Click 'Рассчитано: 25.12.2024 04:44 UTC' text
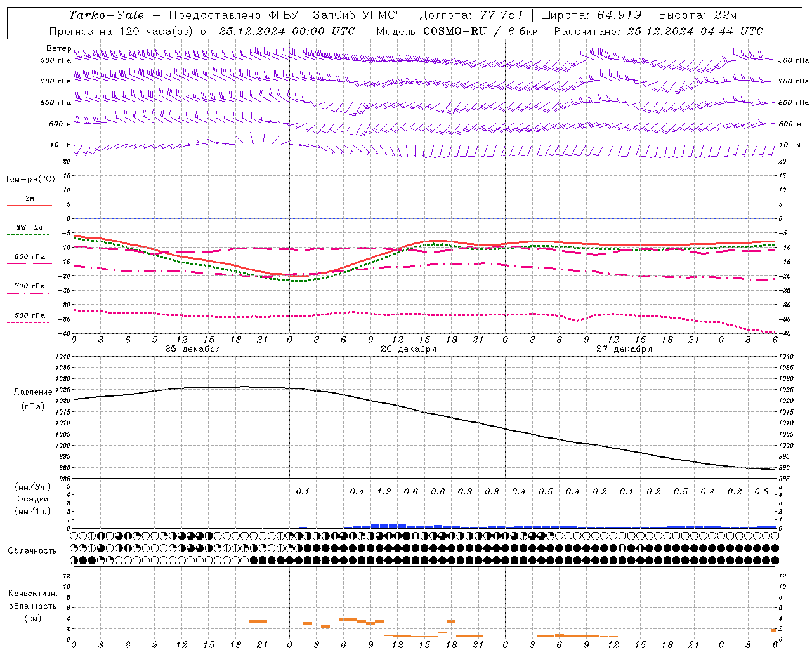Image resolution: width=812 pixels, height=650 pixels. (x=658, y=31)
